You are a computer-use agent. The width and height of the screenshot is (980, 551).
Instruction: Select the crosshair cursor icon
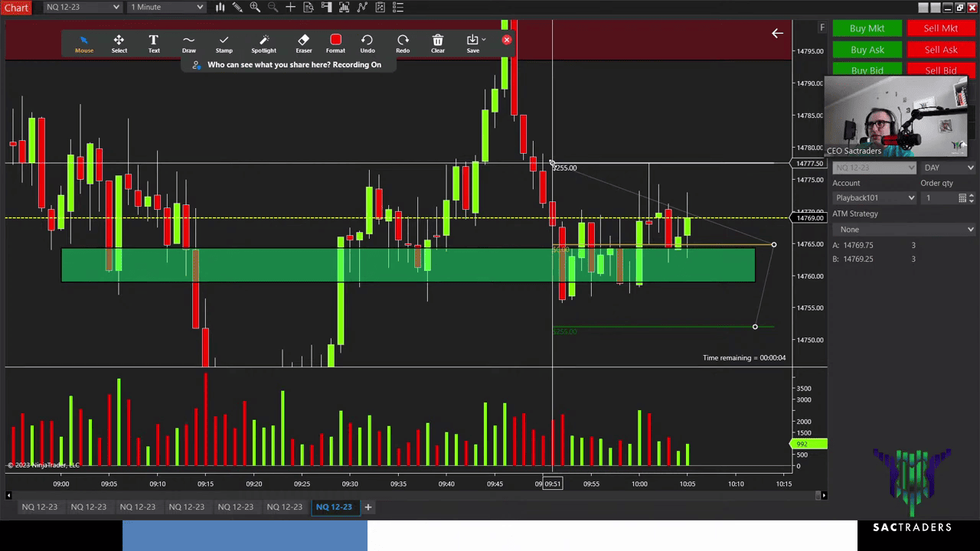(x=290, y=8)
